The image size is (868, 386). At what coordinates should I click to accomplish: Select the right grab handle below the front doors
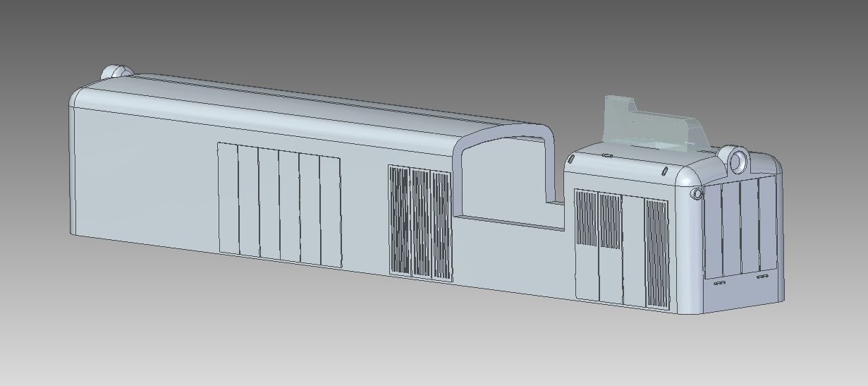pos(762,277)
